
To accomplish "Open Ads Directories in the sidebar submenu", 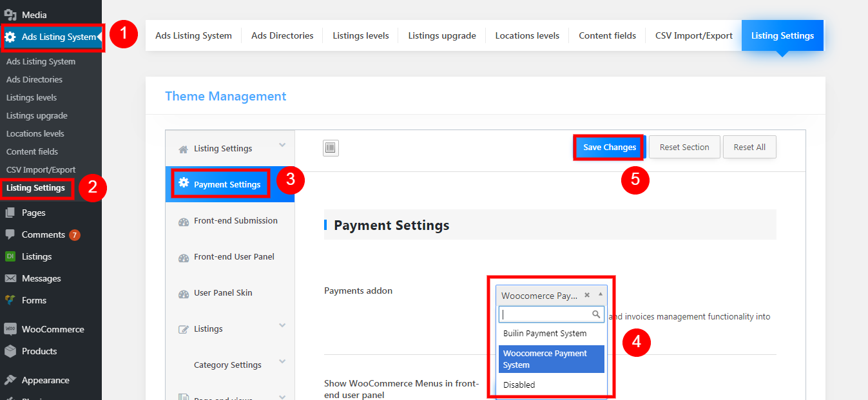I will pos(35,80).
